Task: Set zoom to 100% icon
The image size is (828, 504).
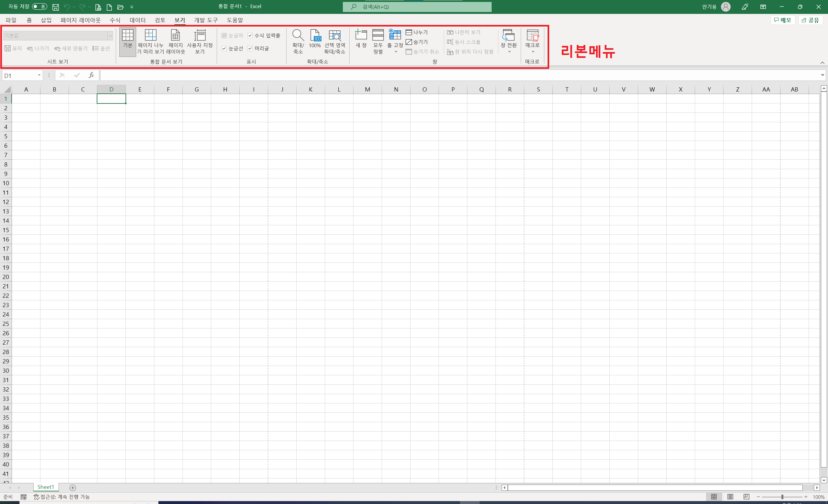Action: [315, 35]
